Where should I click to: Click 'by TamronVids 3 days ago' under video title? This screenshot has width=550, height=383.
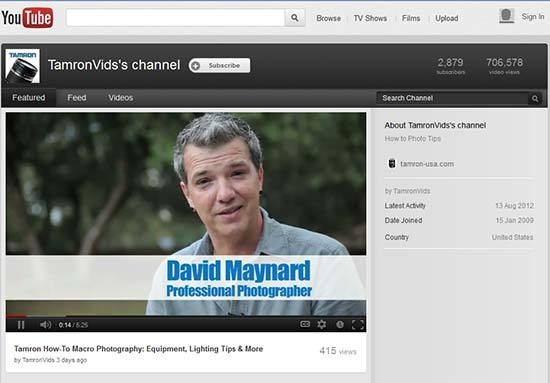point(50,360)
